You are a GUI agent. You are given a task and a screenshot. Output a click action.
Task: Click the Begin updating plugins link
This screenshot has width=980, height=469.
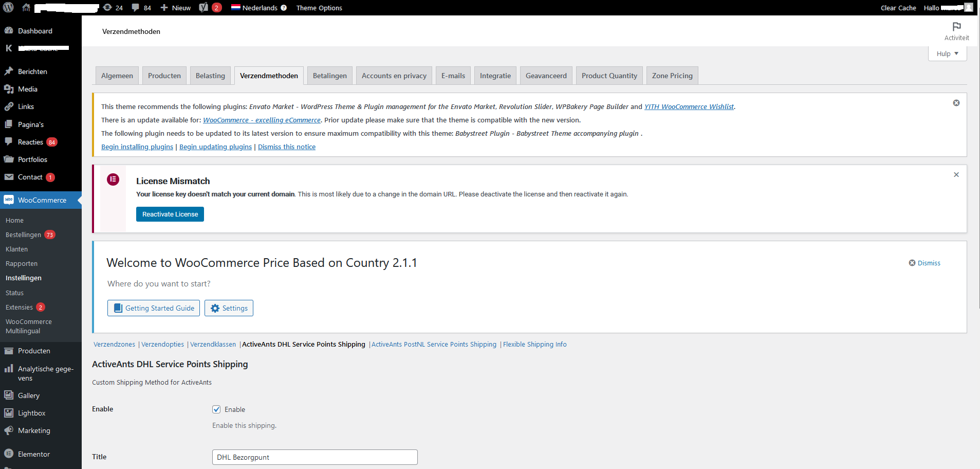(x=215, y=147)
